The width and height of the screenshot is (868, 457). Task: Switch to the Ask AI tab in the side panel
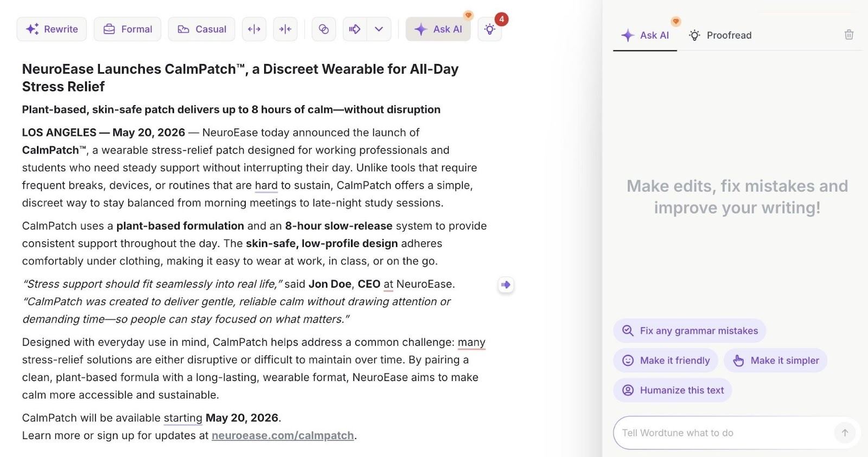645,35
